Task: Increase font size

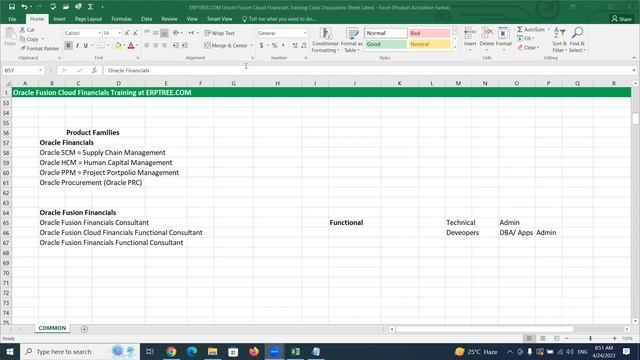Action: (127, 33)
